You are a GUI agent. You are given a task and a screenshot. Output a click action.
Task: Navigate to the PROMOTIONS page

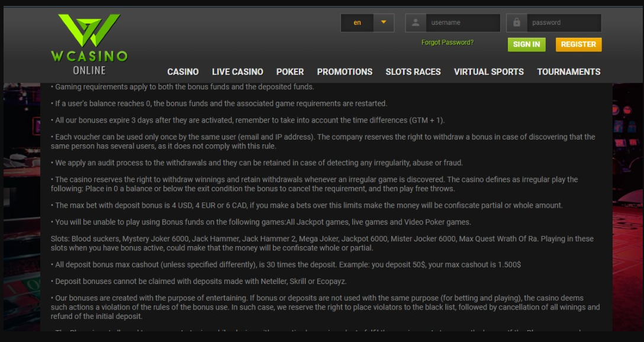tap(344, 72)
